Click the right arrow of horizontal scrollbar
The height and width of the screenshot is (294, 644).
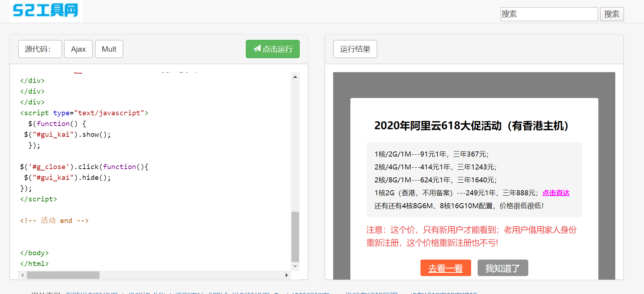pos(286,275)
